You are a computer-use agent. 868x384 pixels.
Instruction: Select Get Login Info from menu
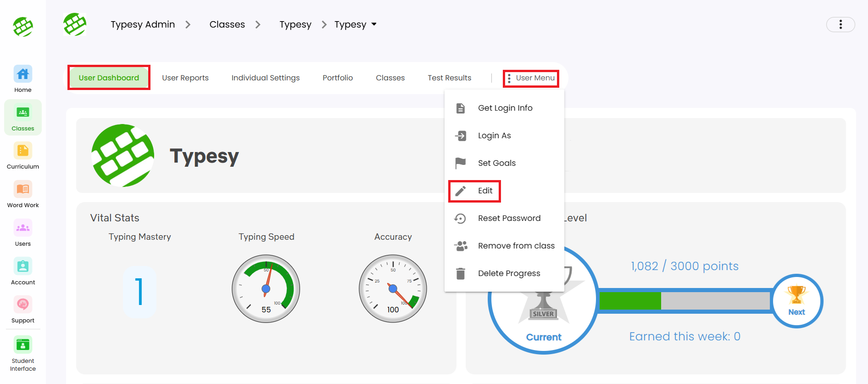(504, 108)
